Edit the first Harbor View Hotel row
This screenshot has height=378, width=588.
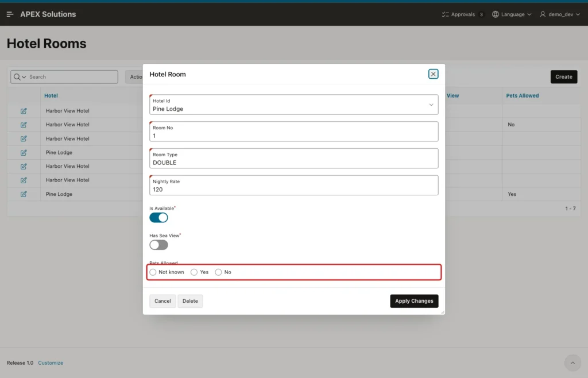[x=24, y=111]
